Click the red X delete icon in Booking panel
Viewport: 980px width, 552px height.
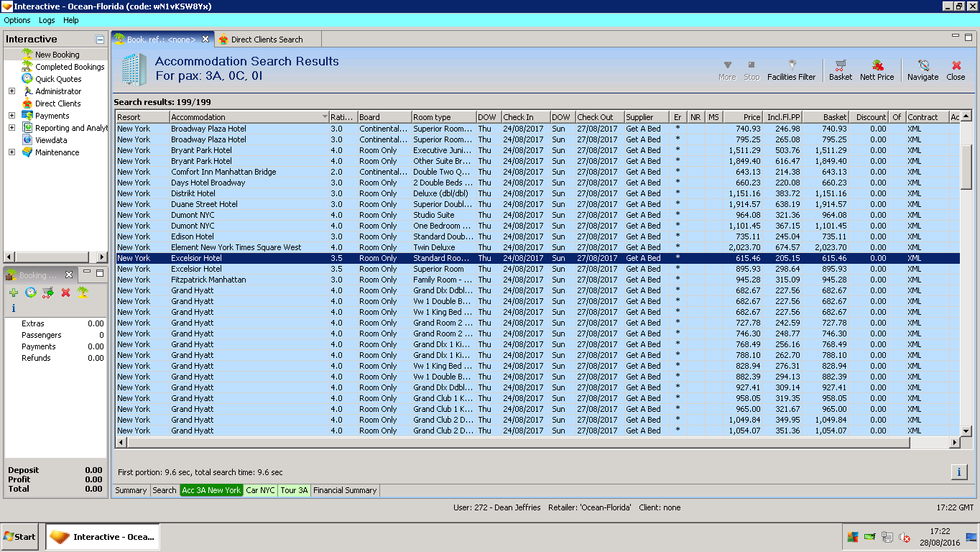coord(65,293)
